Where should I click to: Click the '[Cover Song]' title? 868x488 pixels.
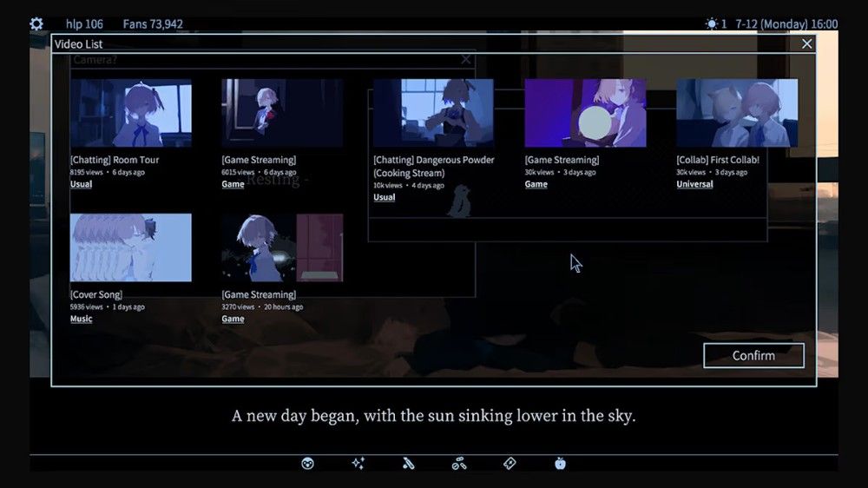coord(96,294)
